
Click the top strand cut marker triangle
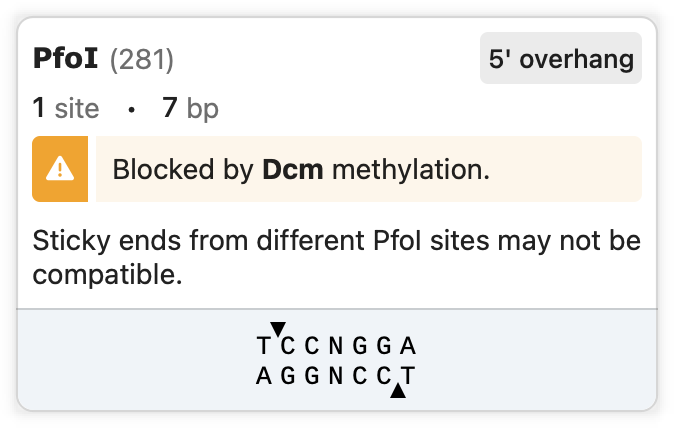coord(279,328)
